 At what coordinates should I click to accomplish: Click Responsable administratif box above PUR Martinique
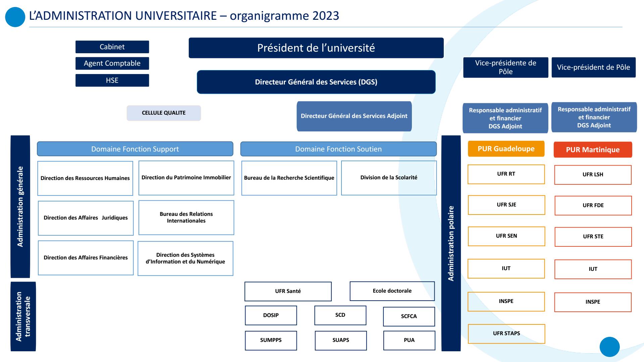click(x=594, y=117)
